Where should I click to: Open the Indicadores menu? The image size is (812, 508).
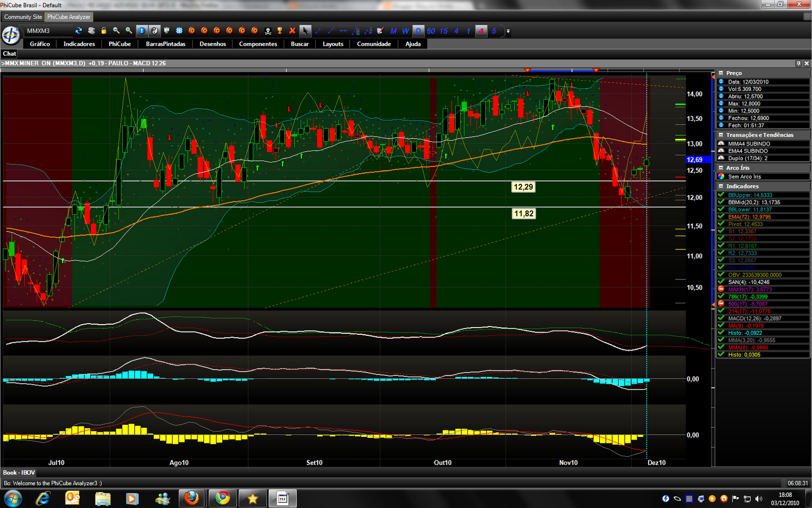click(79, 44)
